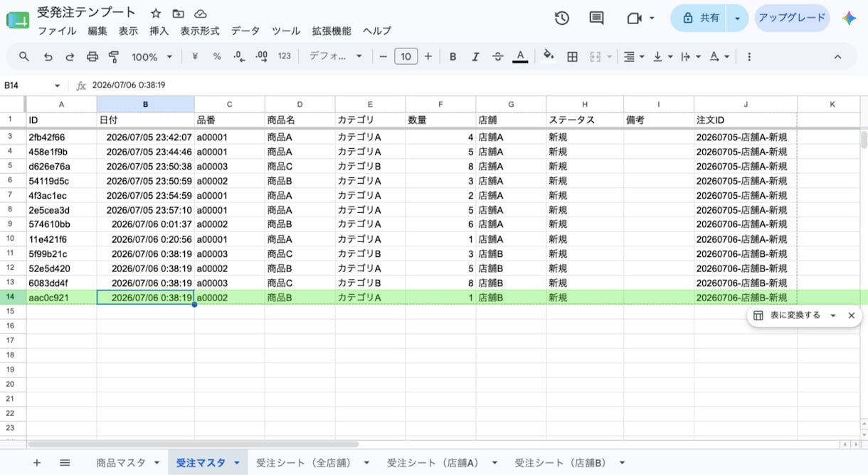
Task: Increase decimal places
Action: (x=261, y=56)
